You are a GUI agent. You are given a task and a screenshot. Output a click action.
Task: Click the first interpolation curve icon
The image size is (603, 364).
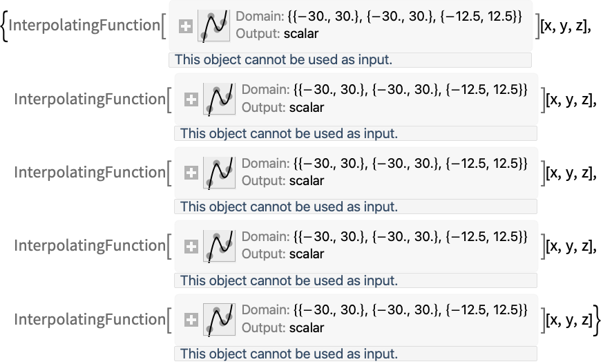point(214,26)
